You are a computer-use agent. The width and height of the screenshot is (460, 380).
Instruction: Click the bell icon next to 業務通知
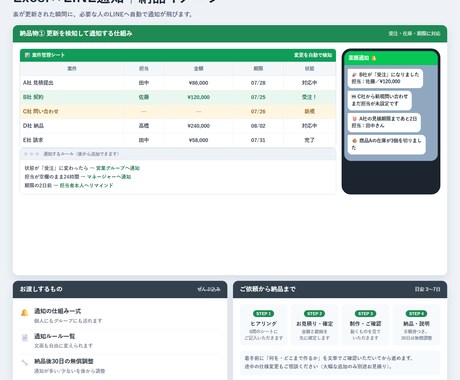click(x=374, y=58)
